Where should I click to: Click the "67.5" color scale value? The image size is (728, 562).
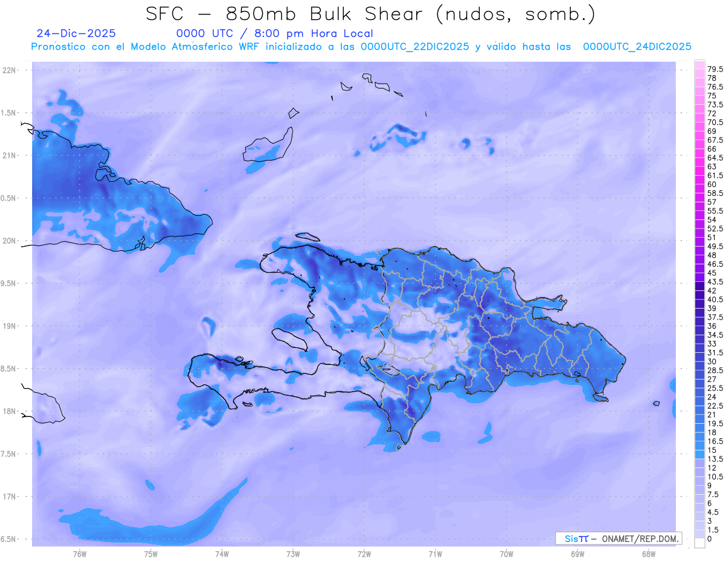tap(715, 139)
